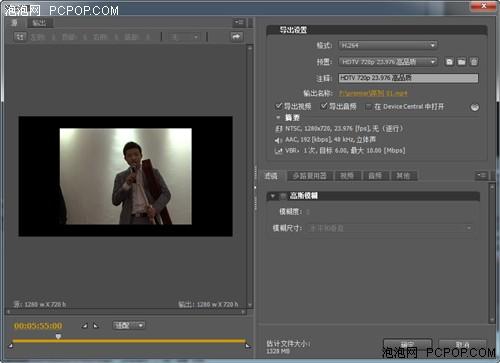This screenshot has width=500, height=363.
Task: Click the 注释 comment input field
Action: click(408, 78)
